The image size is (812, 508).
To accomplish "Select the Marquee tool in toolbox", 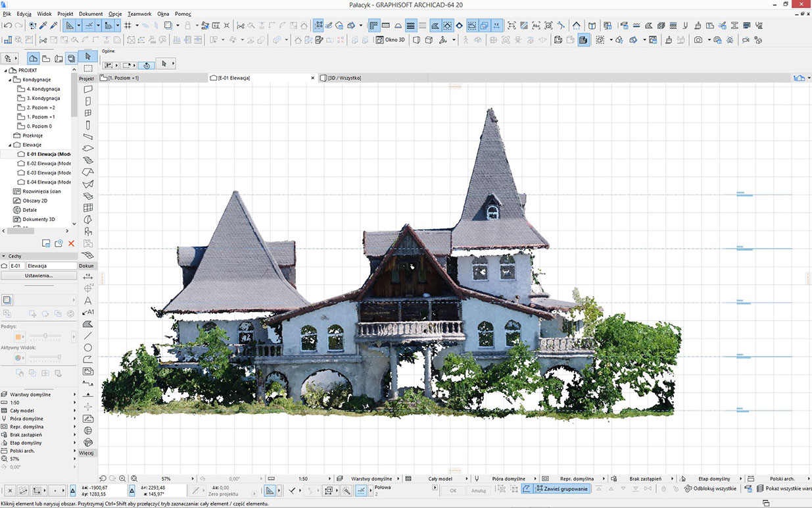I will point(88,68).
